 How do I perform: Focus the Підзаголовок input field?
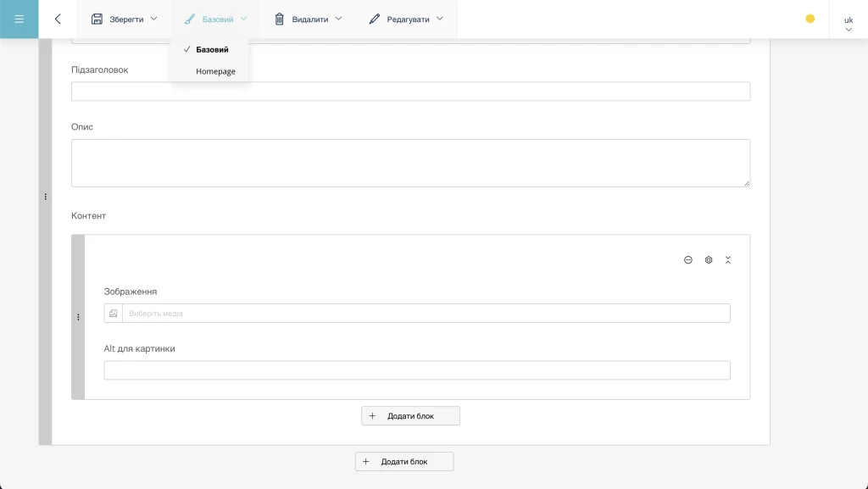pos(411,92)
